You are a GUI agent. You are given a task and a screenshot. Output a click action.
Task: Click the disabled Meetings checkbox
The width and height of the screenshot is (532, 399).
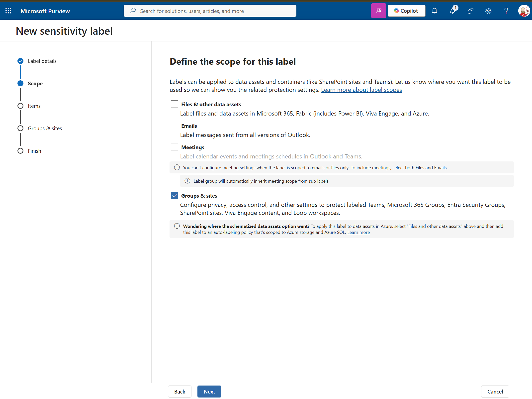(175, 147)
